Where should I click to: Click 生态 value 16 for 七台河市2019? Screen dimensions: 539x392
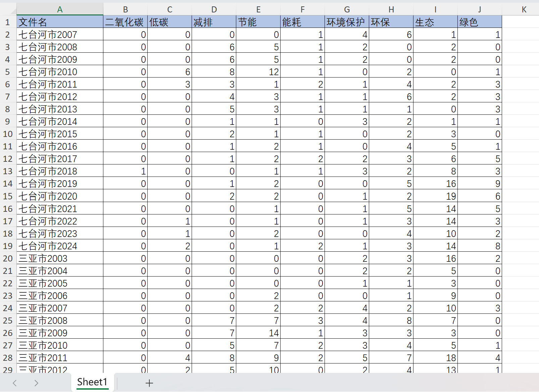(x=435, y=184)
